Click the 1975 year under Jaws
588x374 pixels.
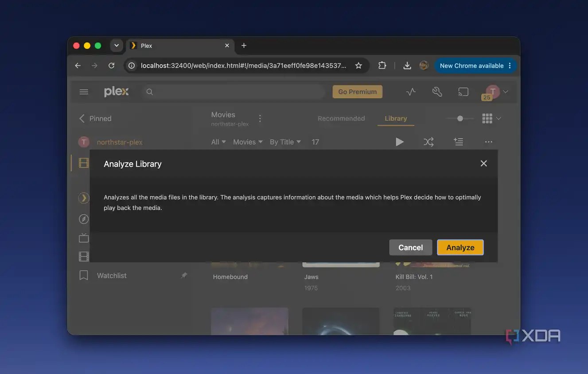pyautogui.click(x=311, y=288)
